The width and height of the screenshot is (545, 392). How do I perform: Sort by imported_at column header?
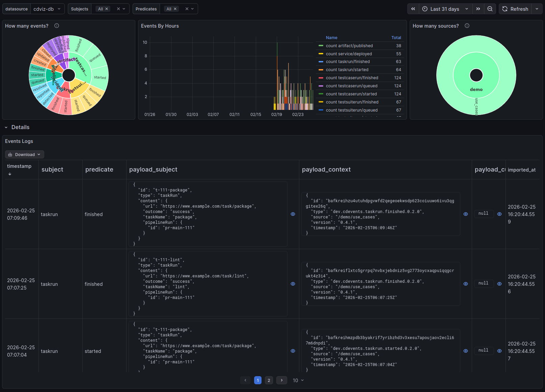[x=522, y=170]
